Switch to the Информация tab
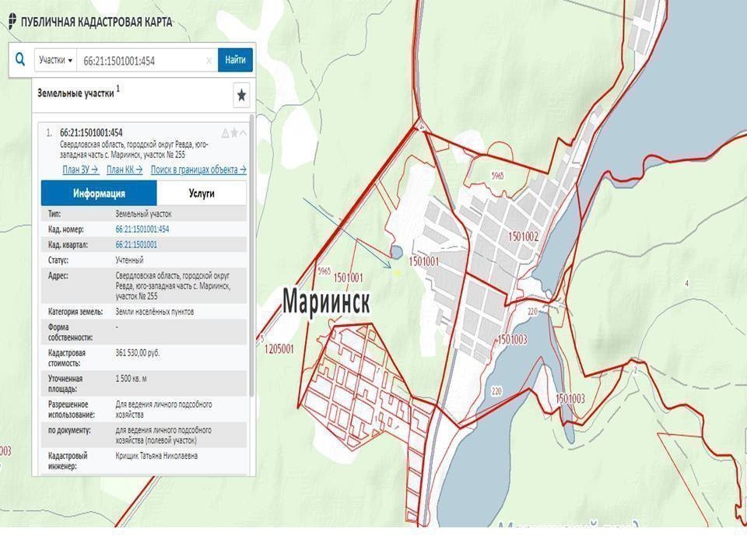Viewport: 747px width, 560px height. (99, 193)
